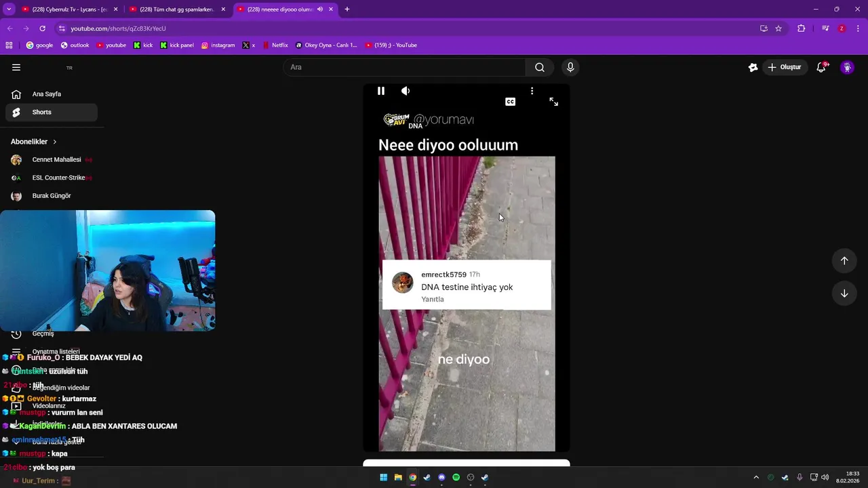This screenshot has height=488, width=868.
Task: Open the ESL Counter-Strike channel
Action: [52, 178]
